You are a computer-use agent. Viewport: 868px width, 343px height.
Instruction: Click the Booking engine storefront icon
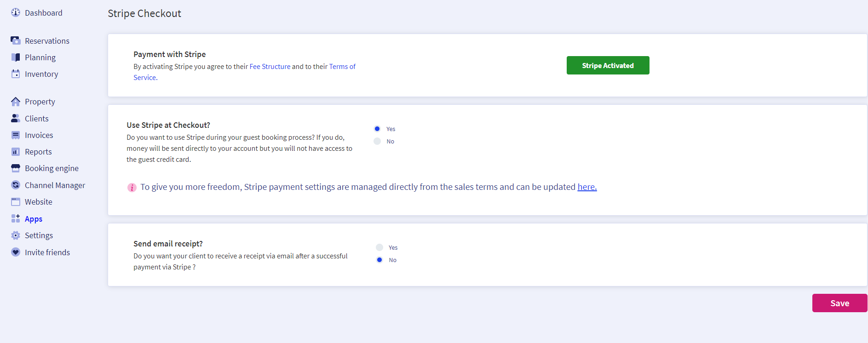[x=16, y=168]
